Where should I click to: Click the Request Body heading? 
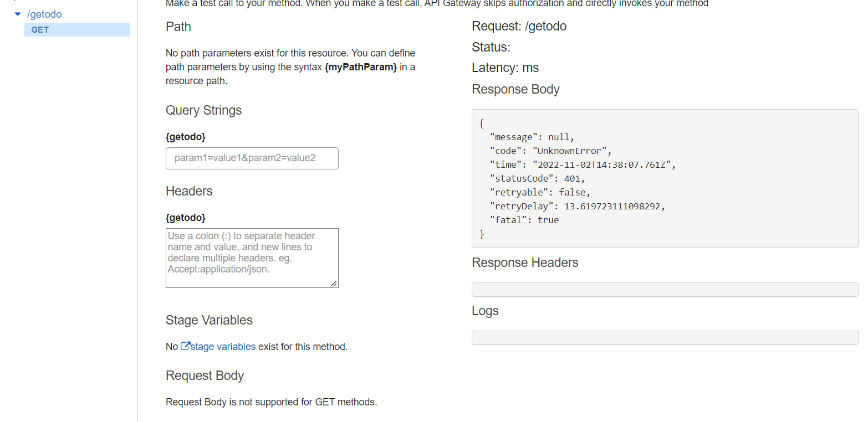point(205,375)
